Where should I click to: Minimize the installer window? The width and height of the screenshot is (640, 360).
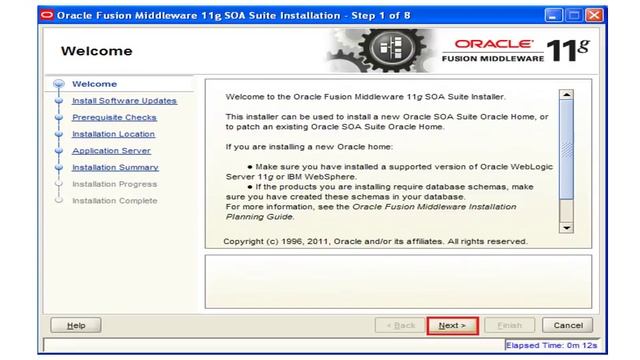(553, 16)
